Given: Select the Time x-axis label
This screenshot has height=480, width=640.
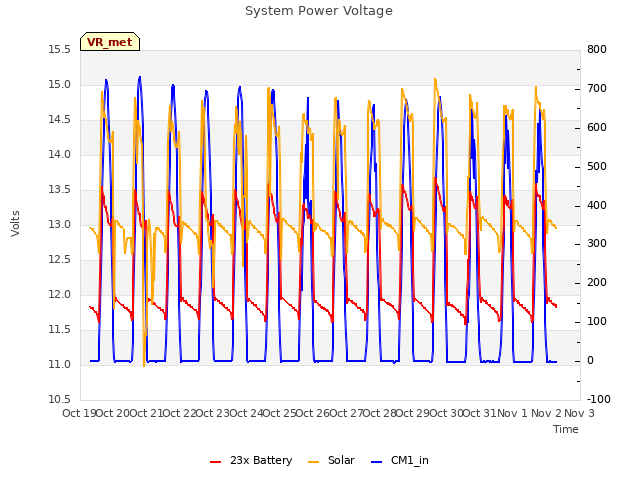Looking at the screenshot, I should [x=566, y=429].
